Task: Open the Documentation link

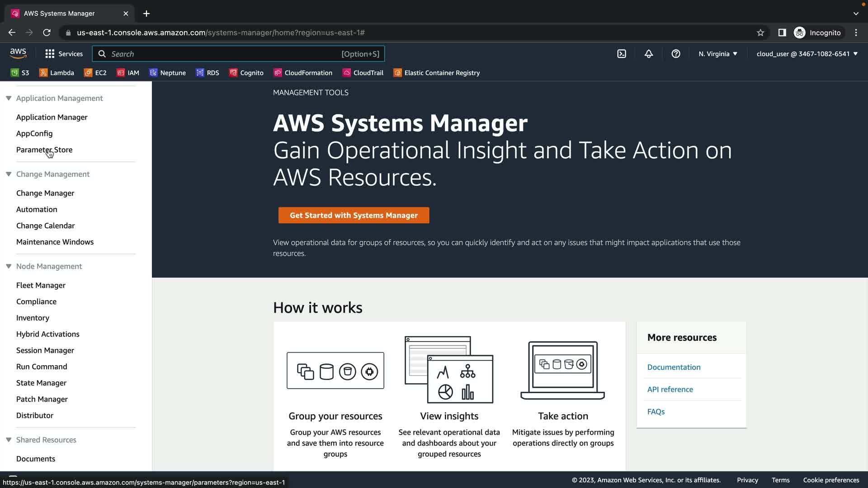Action: pos(674,367)
